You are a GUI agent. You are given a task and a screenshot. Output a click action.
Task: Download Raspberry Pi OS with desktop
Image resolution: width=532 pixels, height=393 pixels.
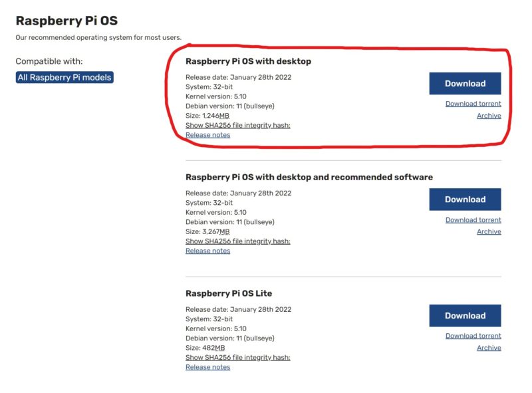click(465, 84)
